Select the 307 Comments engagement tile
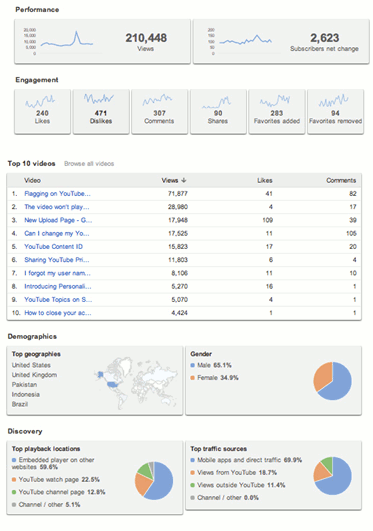Screen dimensions: 373x531 160,112
